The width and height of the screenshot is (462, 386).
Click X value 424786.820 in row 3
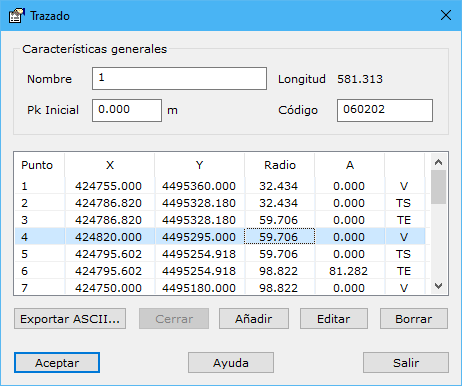pos(108,220)
